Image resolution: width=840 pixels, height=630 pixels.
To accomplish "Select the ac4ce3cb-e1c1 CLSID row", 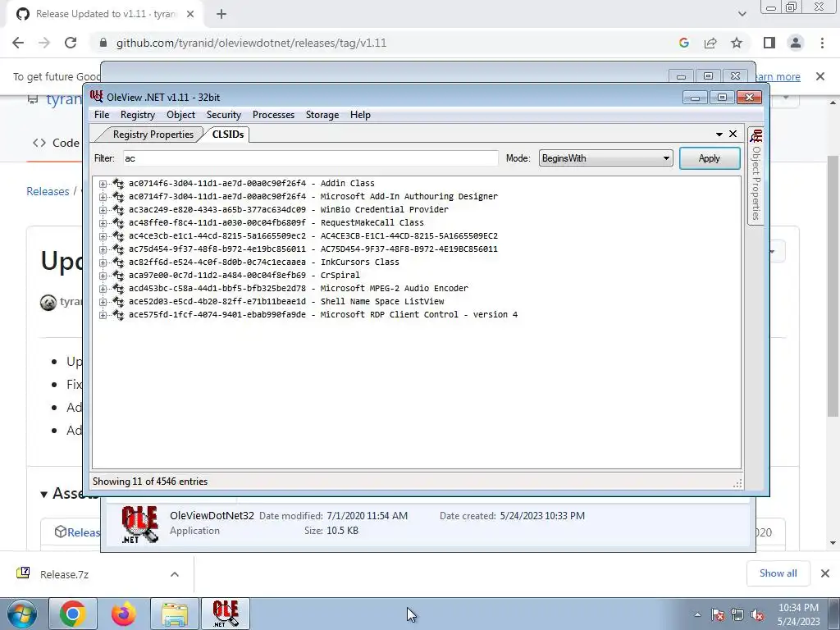I will point(313,235).
